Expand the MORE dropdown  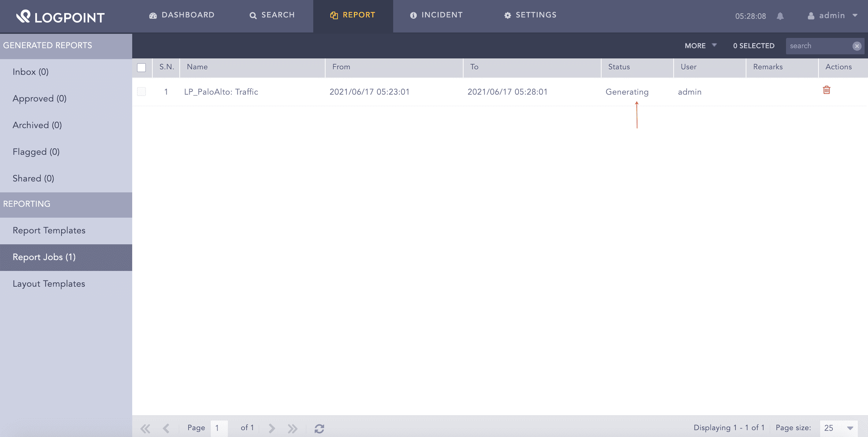tap(700, 46)
